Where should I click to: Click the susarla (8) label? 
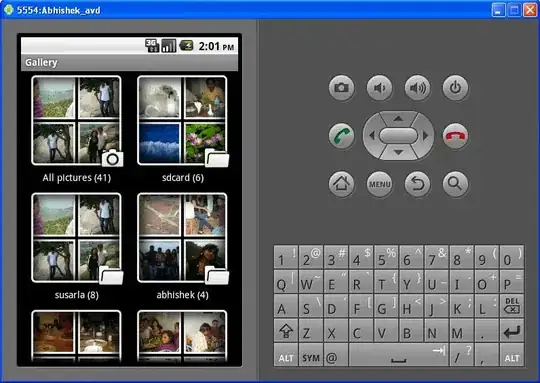(x=76, y=295)
